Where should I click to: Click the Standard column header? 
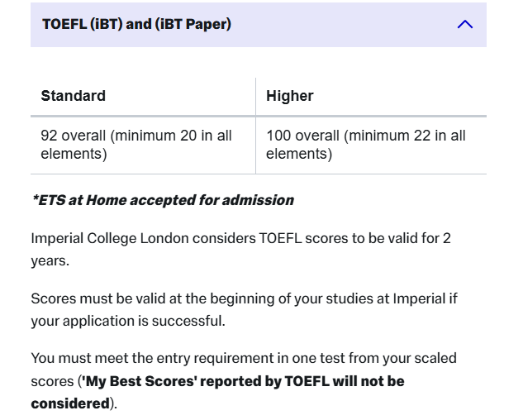[x=74, y=96]
